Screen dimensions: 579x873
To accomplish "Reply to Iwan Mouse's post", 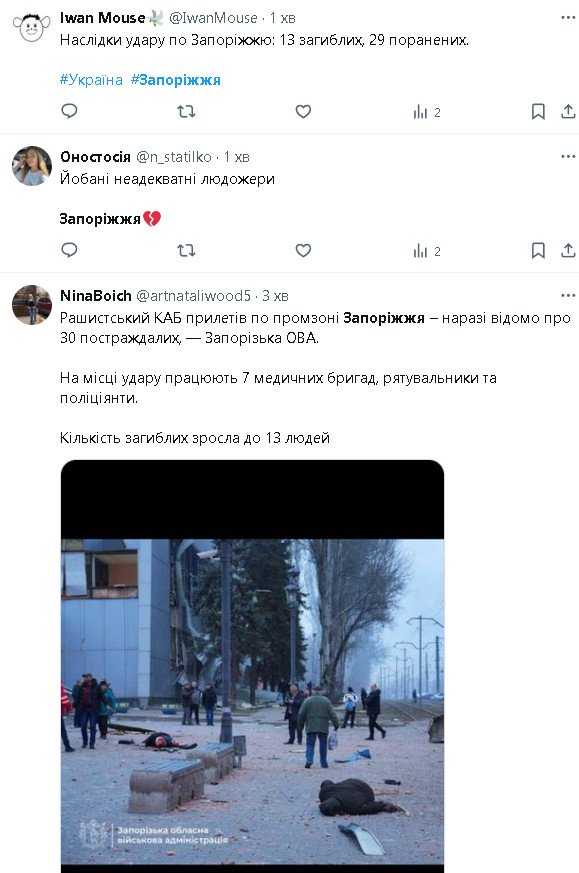I will [69, 111].
